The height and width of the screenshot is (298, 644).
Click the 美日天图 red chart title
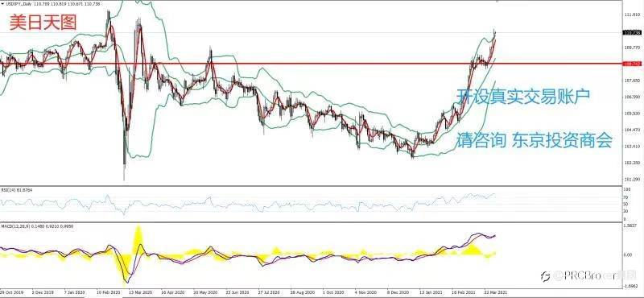click(43, 22)
